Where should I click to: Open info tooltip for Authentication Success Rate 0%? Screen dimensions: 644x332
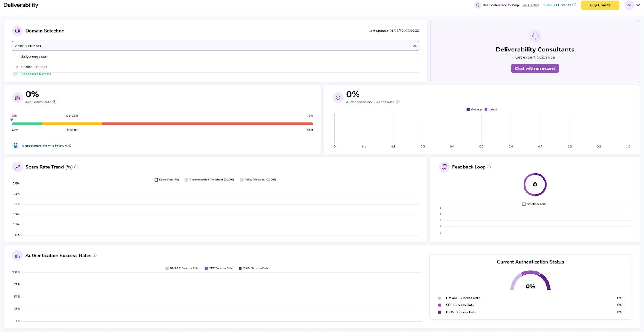398,102
